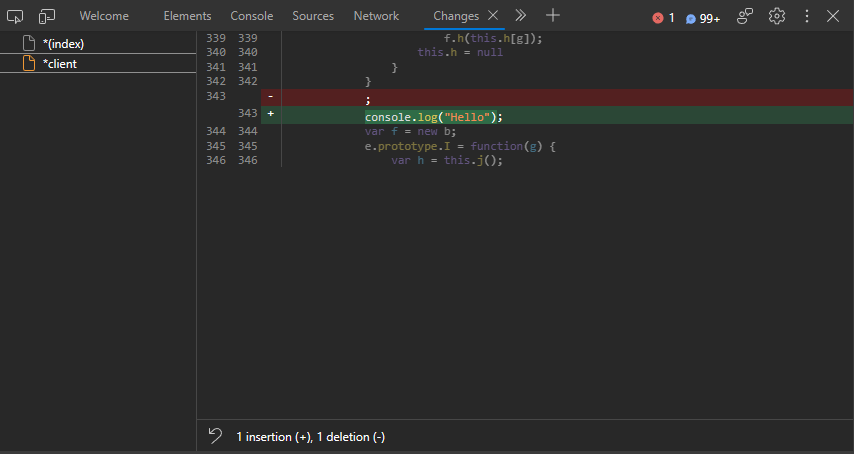Viewport: 854px width, 454px height.
Task: Revert all changes with the undo arrow
Action: (x=215, y=435)
